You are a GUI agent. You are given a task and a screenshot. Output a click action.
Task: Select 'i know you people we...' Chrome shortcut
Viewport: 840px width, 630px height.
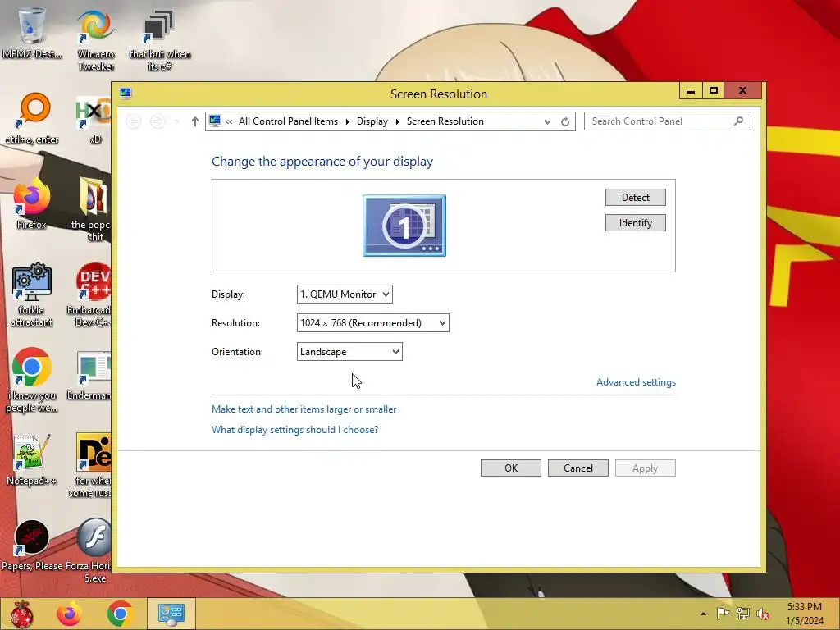[x=32, y=381]
